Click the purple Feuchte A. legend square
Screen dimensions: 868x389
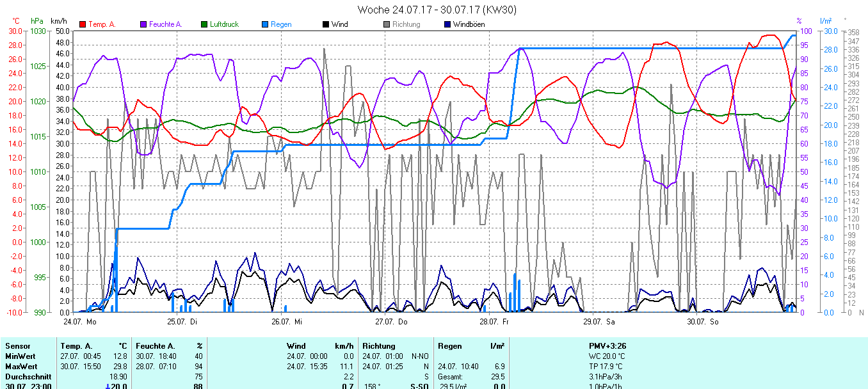pos(143,24)
